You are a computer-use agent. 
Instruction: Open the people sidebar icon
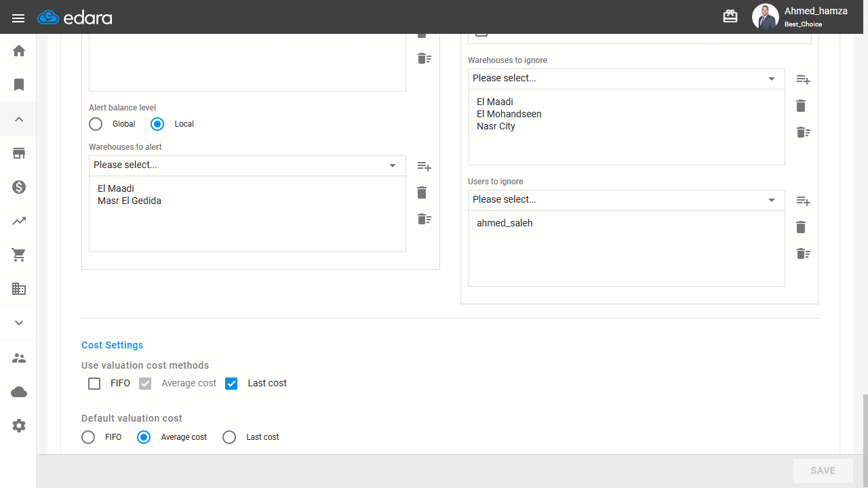pos(19,358)
